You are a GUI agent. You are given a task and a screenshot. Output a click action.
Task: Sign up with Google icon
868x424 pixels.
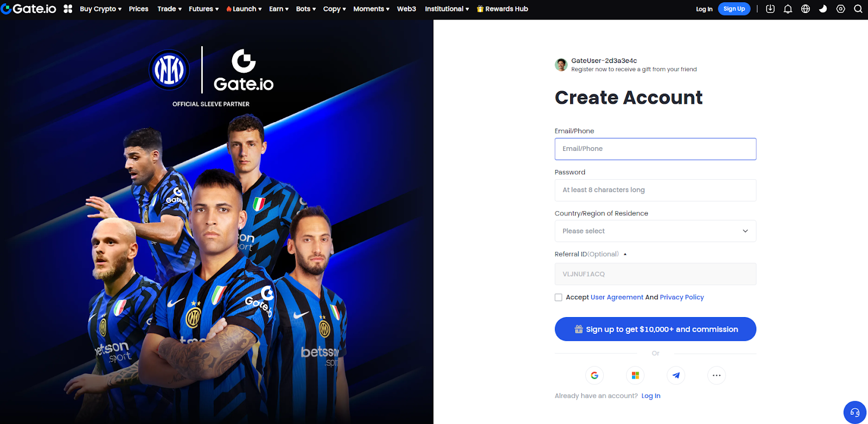pyautogui.click(x=595, y=375)
